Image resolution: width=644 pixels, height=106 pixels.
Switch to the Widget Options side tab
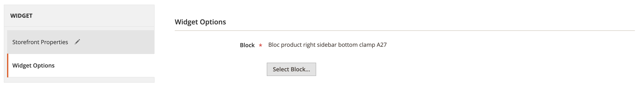click(34, 65)
